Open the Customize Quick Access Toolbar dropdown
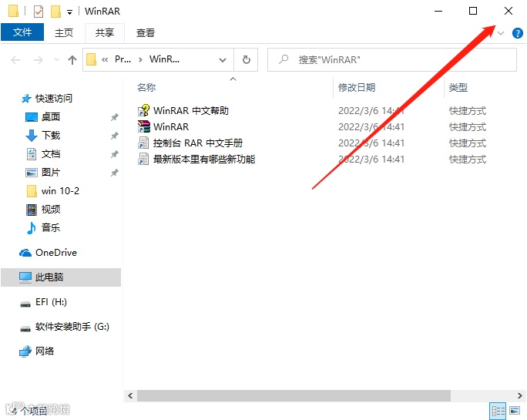The image size is (527, 420). [69, 12]
